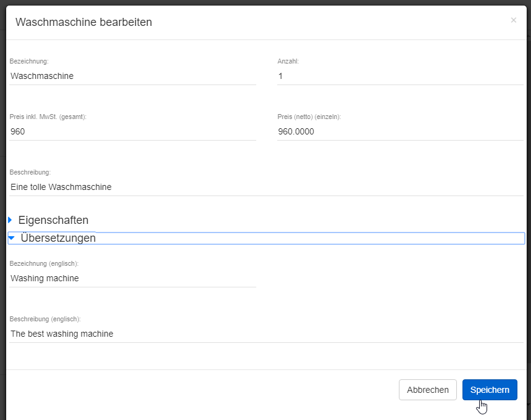The image size is (531, 420).
Task: Edit the Preis (netto) (einzeln) field
Action: click(400, 131)
